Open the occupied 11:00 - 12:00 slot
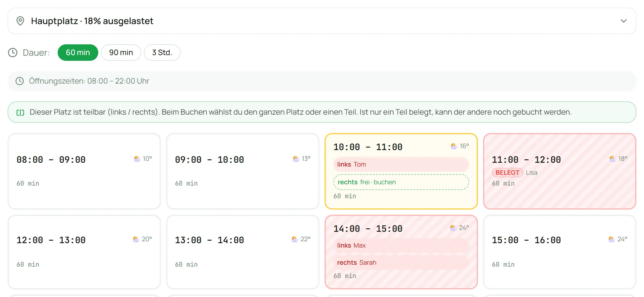 (560, 171)
